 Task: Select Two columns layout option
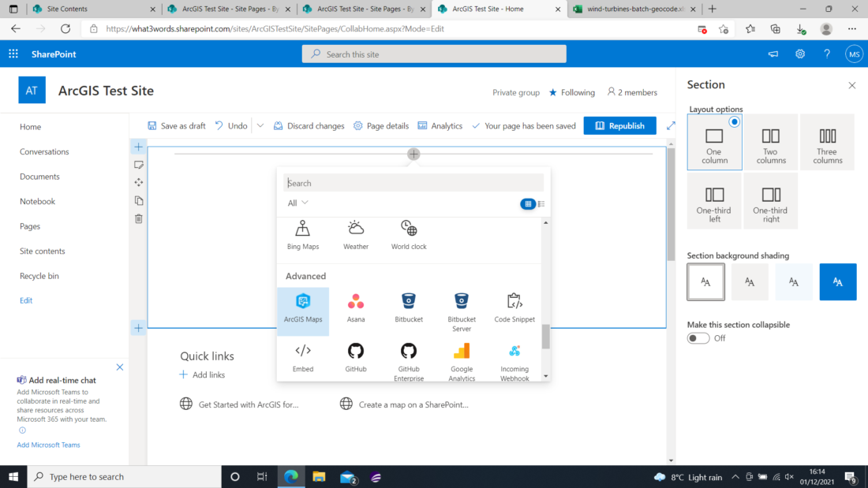click(771, 142)
